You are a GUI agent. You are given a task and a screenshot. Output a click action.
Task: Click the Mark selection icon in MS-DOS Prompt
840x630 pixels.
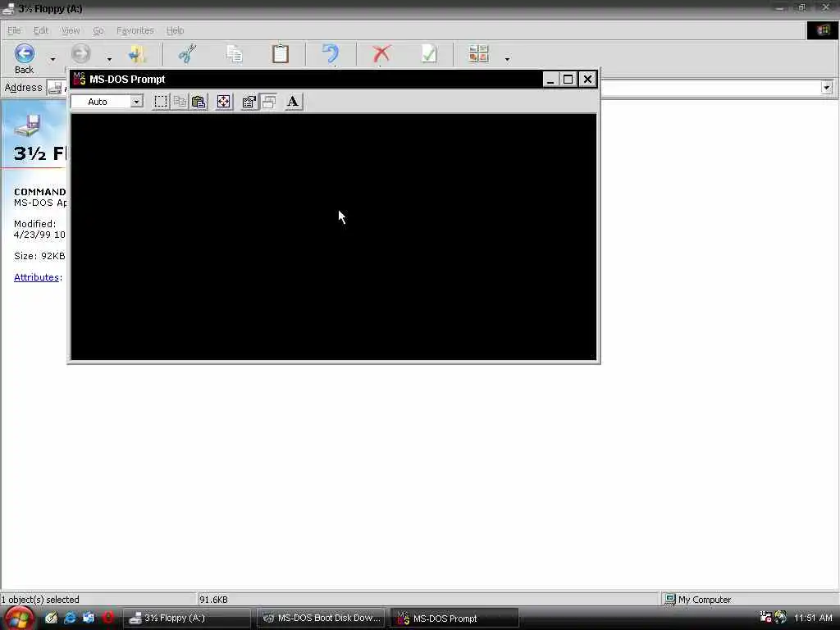click(161, 102)
